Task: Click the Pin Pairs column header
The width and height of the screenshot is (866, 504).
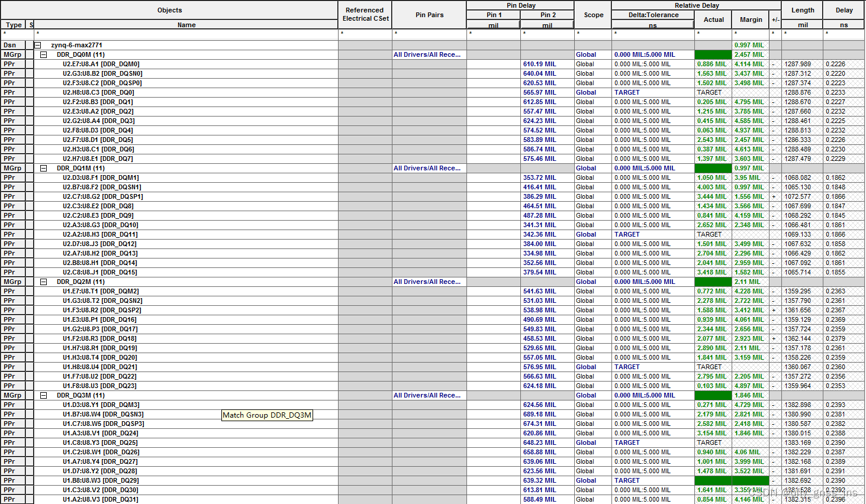Action: coord(429,15)
